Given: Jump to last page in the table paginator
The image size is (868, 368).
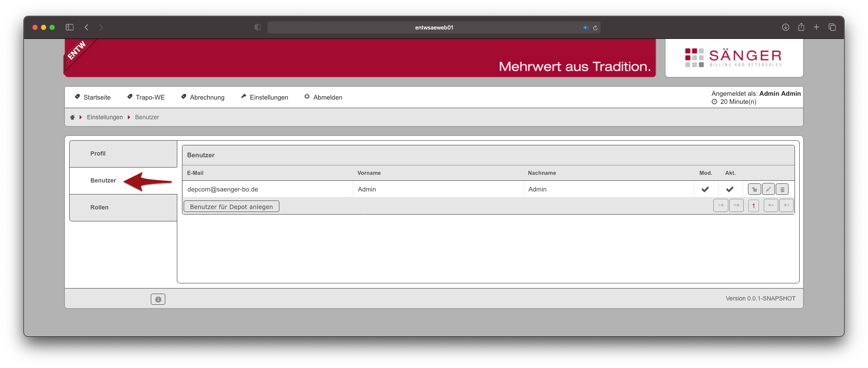Looking at the screenshot, I should click(786, 206).
